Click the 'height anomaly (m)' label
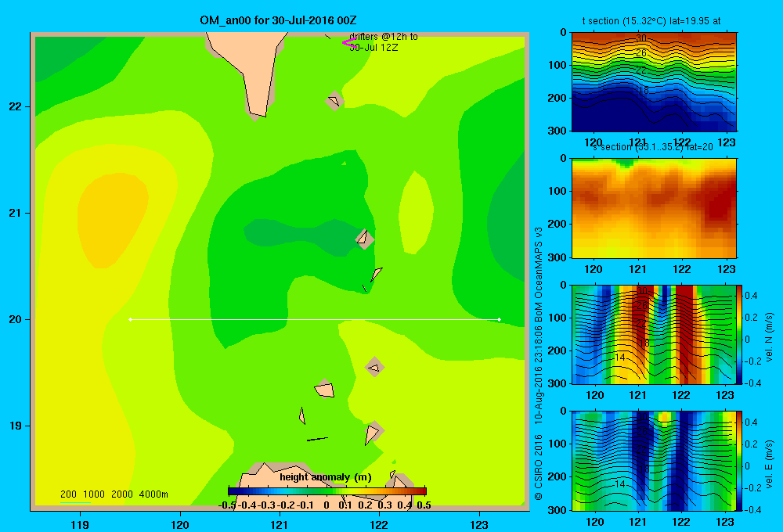Image resolution: width=783 pixels, height=532 pixels. click(326, 477)
